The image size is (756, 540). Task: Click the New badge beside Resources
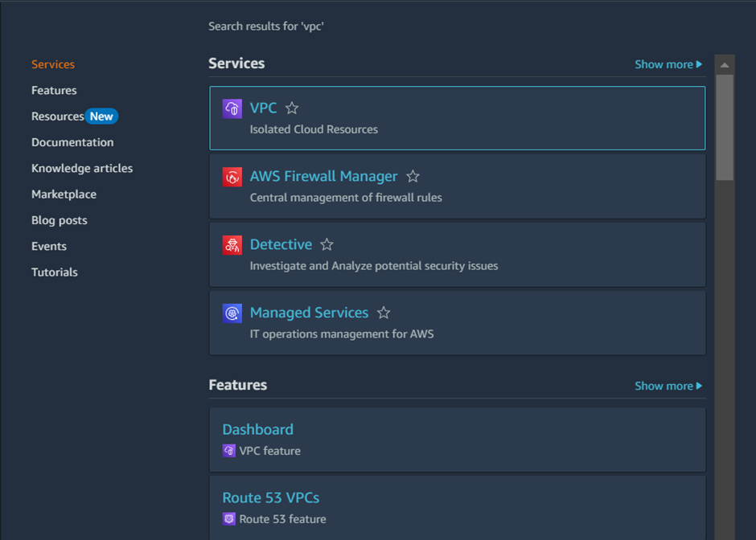pos(101,116)
